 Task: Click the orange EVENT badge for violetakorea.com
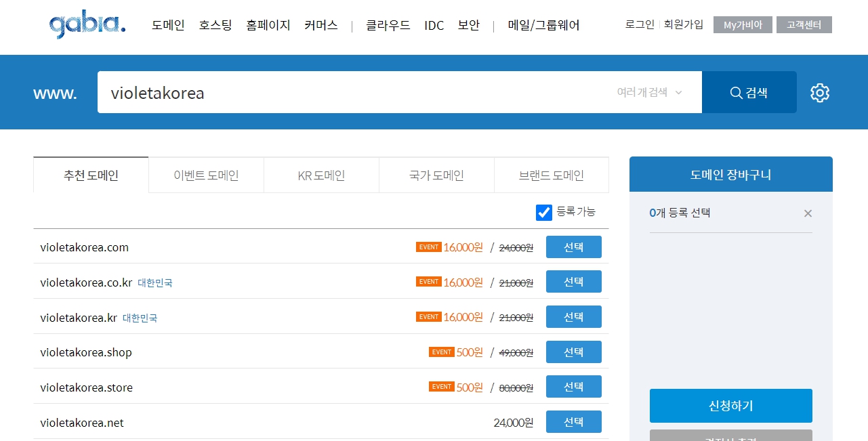(429, 247)
